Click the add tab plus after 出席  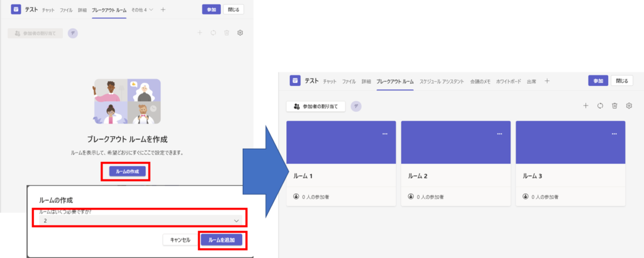pyautogui.click(x=547, y=81)
